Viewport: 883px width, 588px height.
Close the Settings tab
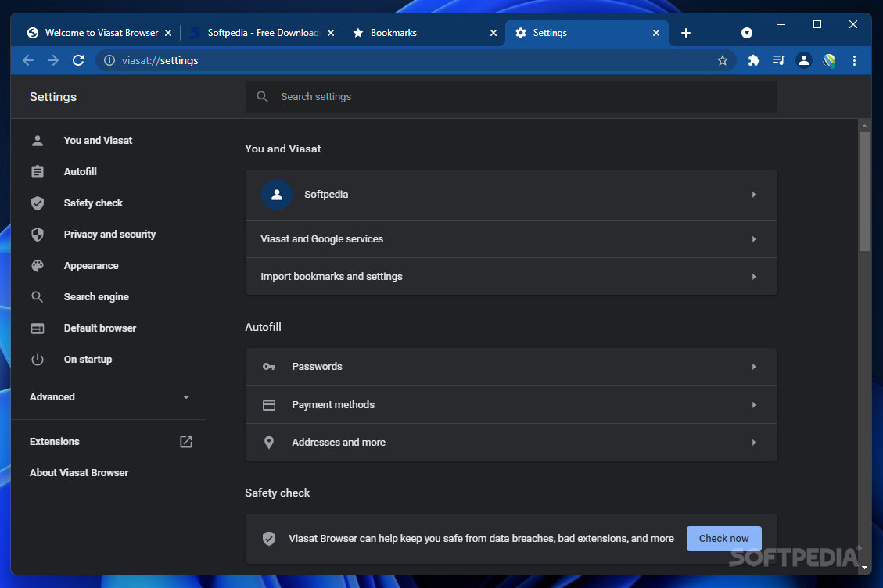(656, 33)
